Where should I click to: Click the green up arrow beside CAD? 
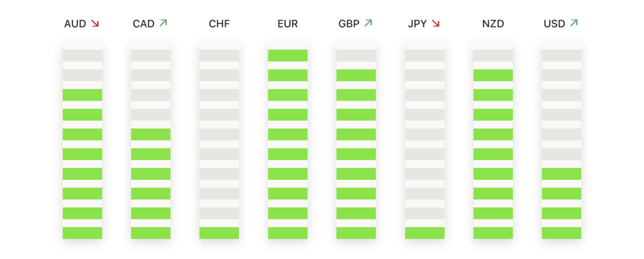tap(164, 24)
